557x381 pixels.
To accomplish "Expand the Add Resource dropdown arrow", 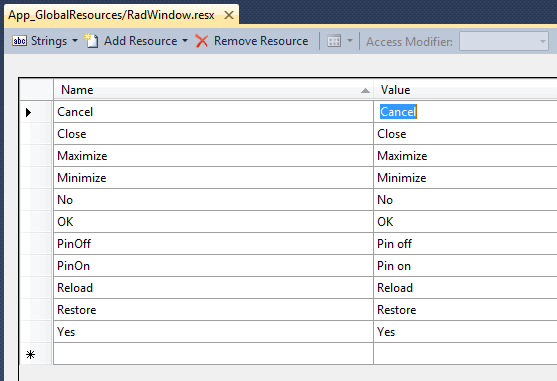I will tap(185, 41).
